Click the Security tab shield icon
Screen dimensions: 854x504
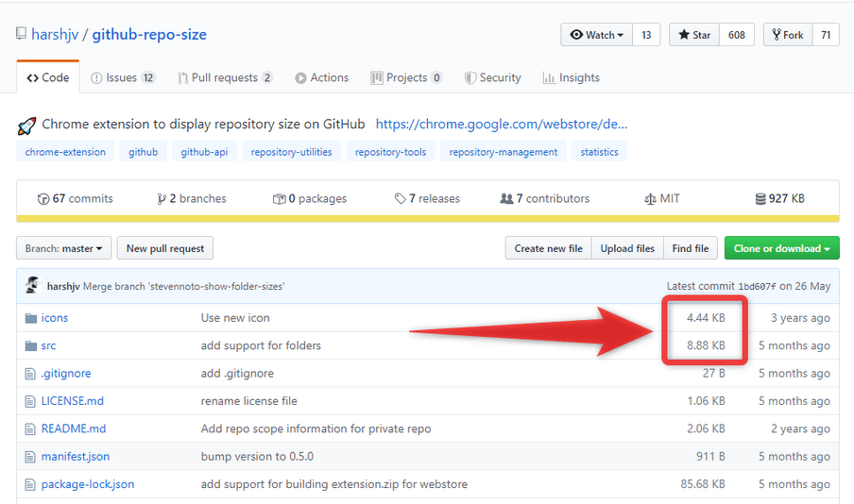(470, 77)
